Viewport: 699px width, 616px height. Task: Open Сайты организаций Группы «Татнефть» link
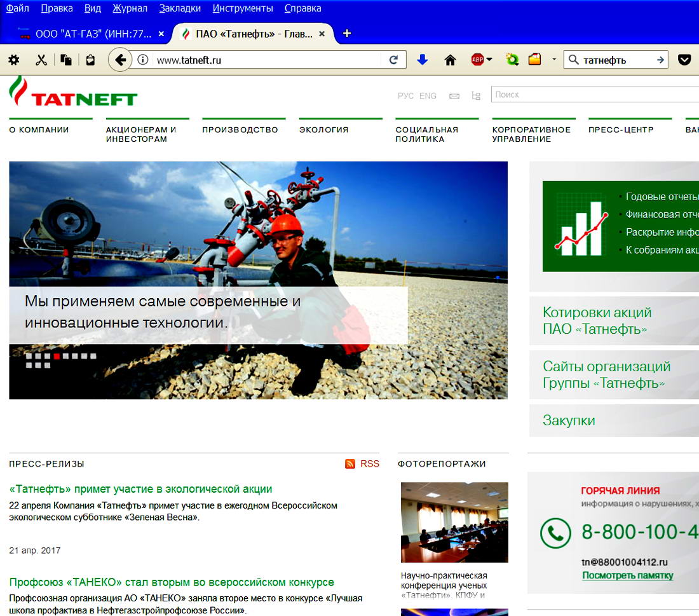click(x=607, y=374)
